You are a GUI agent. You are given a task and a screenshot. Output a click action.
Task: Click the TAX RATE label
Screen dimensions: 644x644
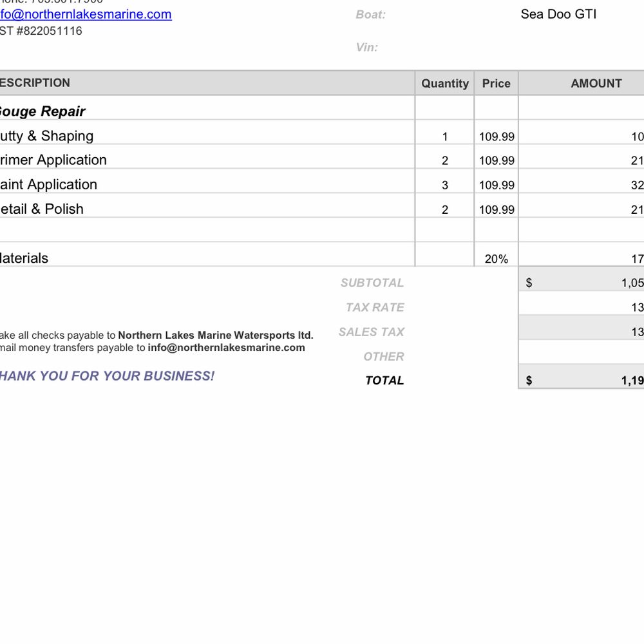pos(375,307)
